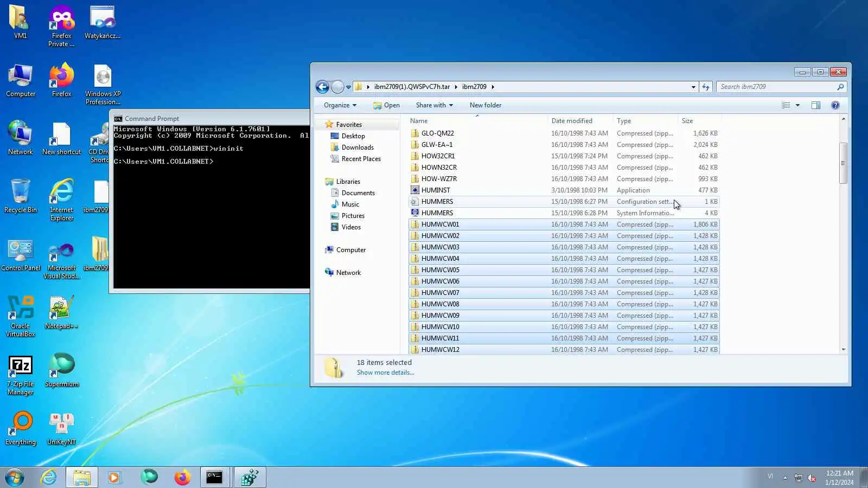
Task: Select the HUMMERS System Information file
Action: [564, 213]
